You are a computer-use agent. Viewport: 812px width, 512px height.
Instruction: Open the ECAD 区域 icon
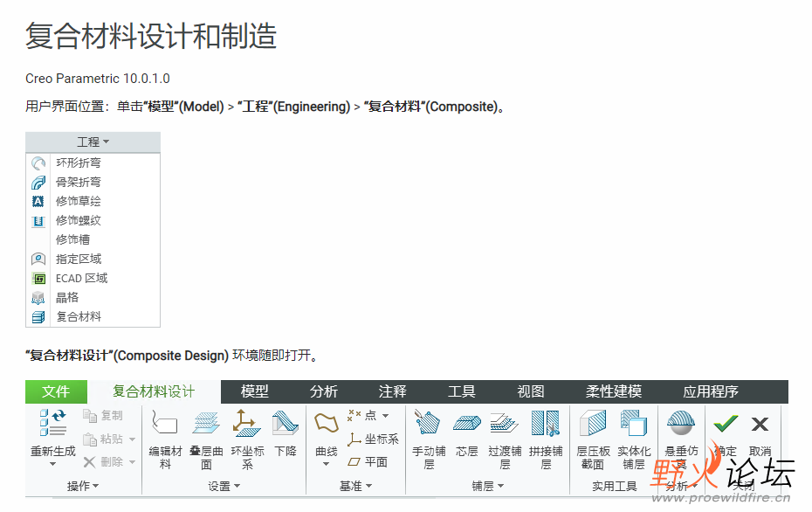[x=38, y=279]
